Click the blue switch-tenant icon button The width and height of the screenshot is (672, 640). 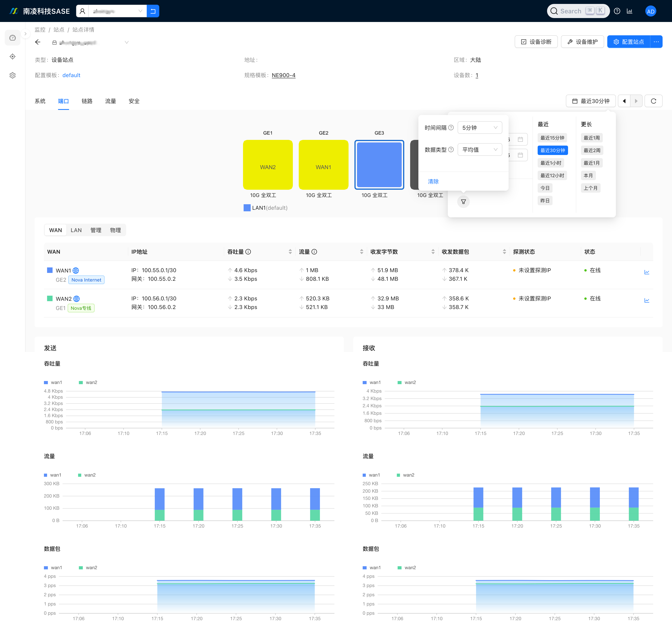pos(153,11)
